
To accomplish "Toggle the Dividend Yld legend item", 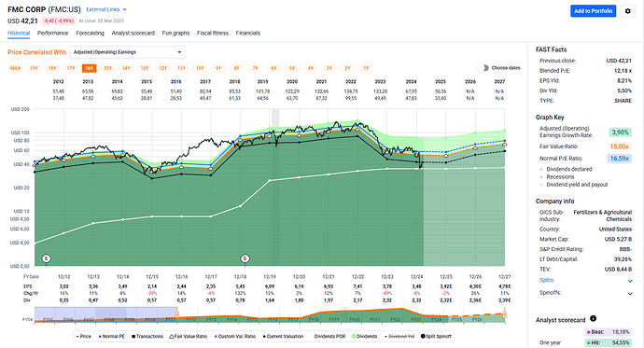I will (x=399, y=336).
